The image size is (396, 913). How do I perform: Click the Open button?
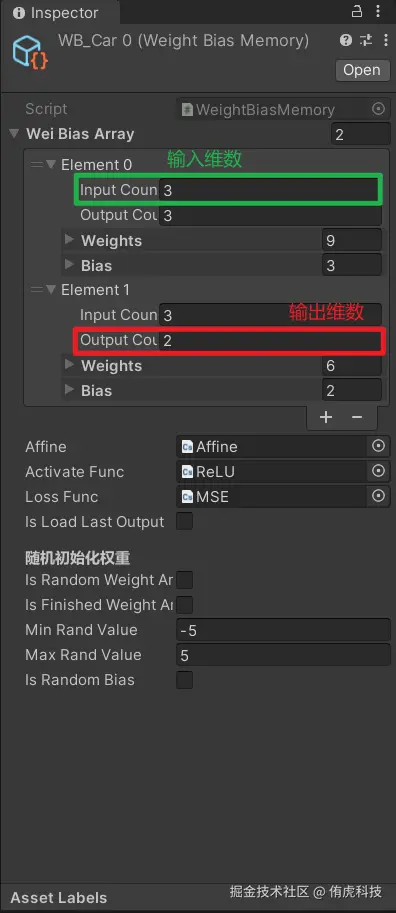pyautogui.click(x=362, y=70)
